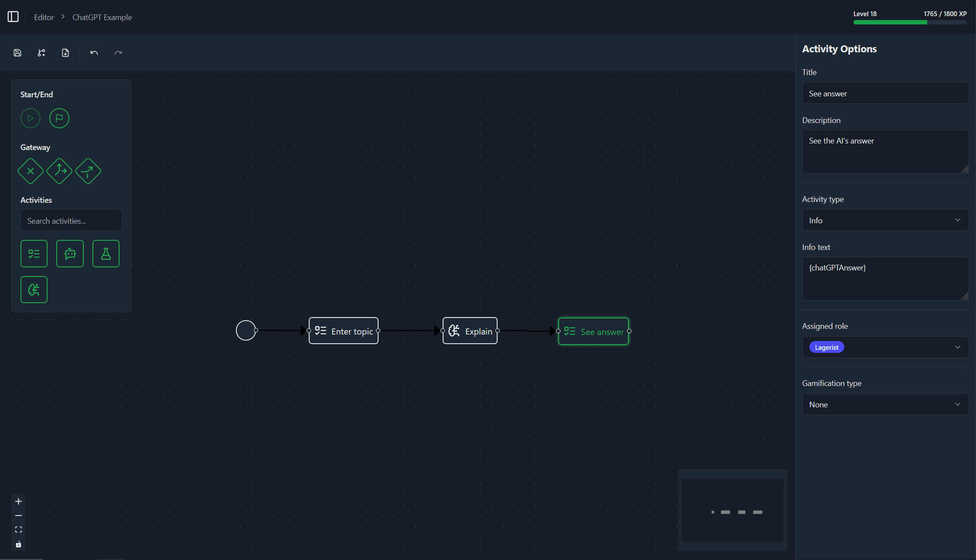Viewport: 976px width, 560px height.
Task: Click the Description resize handle
Action: pyautogui.click(x=964, y=169)
